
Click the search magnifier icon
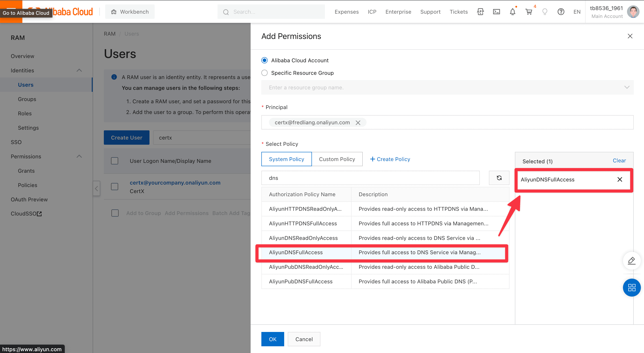click(x=226, y=12)
